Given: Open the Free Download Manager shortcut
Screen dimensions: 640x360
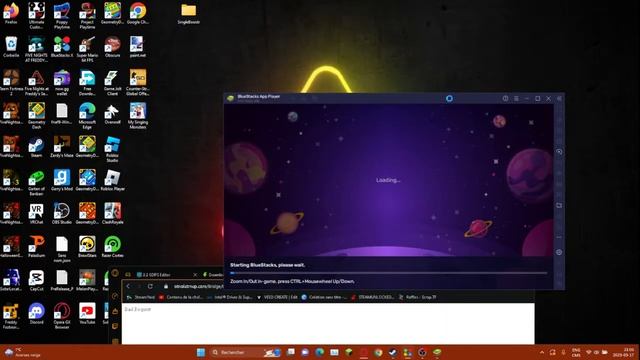Looking at the screenshot, I should (87, 82).
